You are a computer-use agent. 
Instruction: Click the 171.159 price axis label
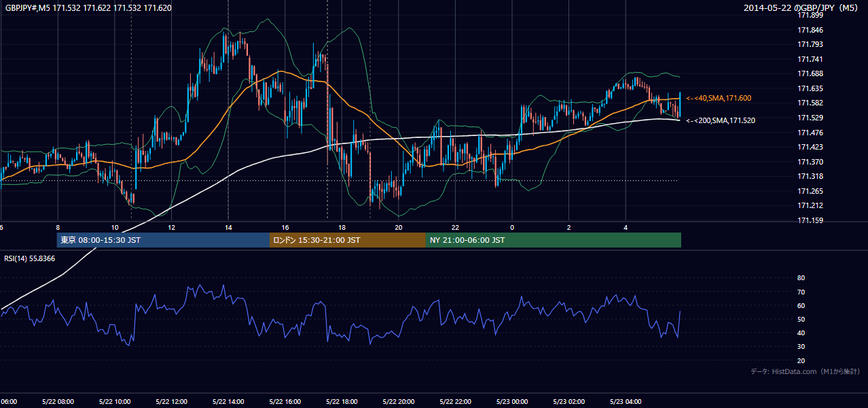(x=810, y=220)
